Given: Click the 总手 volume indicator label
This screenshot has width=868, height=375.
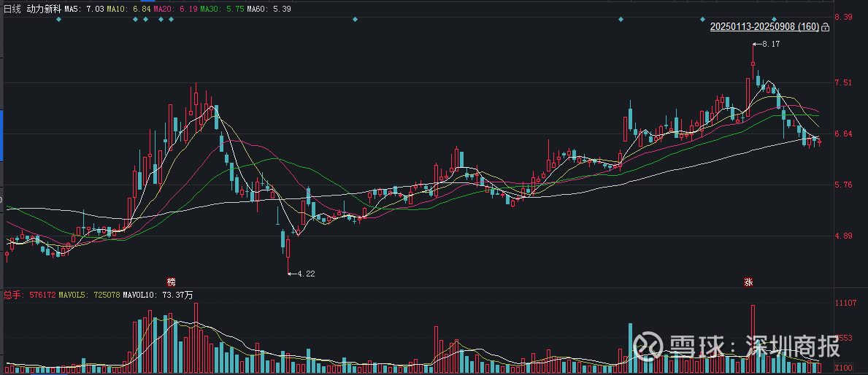Looking at the screenshot, I should pyautogui.click(x=12, y=295).
